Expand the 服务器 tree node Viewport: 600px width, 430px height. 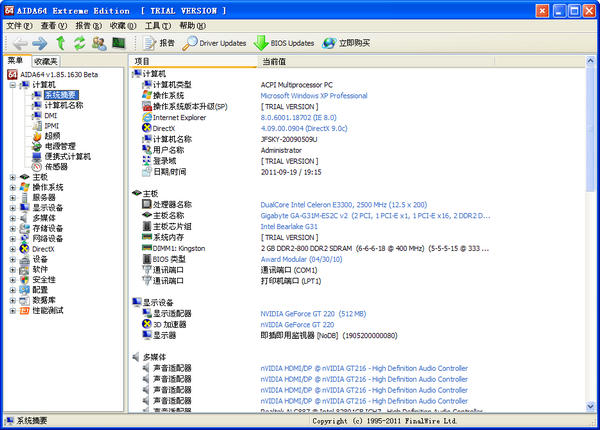point(13,198)
